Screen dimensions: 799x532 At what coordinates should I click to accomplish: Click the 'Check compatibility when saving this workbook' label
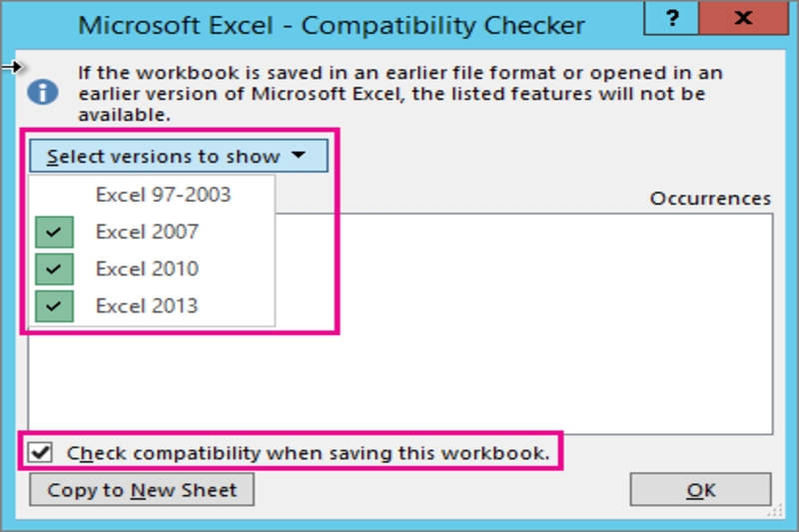(x=308, y=453)
